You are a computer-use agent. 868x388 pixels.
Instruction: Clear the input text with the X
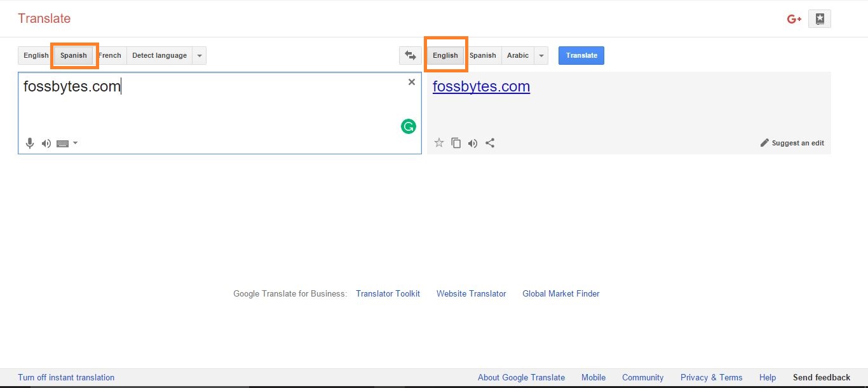pos(411,81)
